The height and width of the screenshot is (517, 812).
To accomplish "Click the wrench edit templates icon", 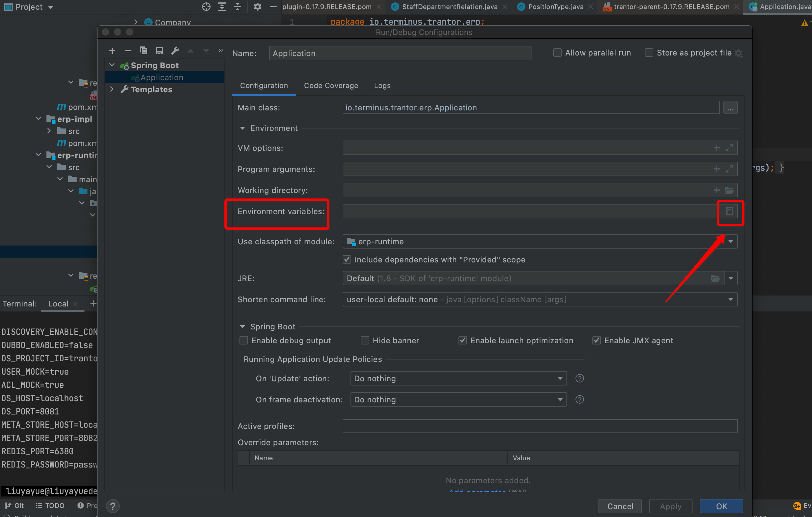I will (x=175, y=51).
